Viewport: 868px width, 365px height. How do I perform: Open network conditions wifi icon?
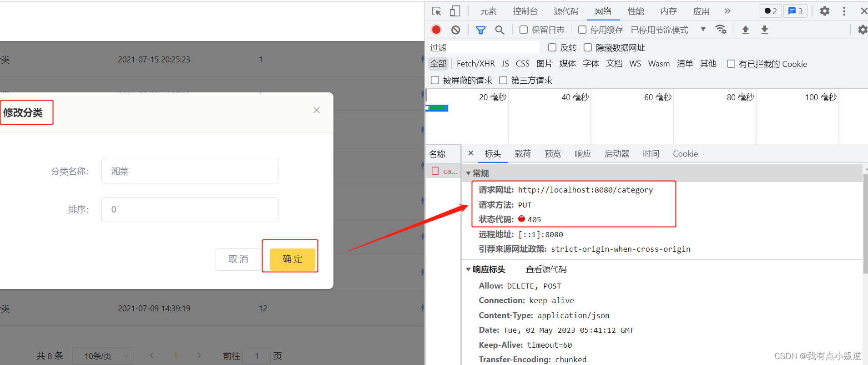721,30
